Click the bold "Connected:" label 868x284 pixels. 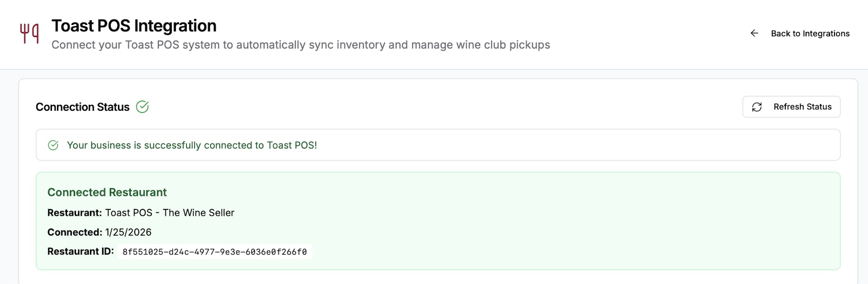point(75,232)
